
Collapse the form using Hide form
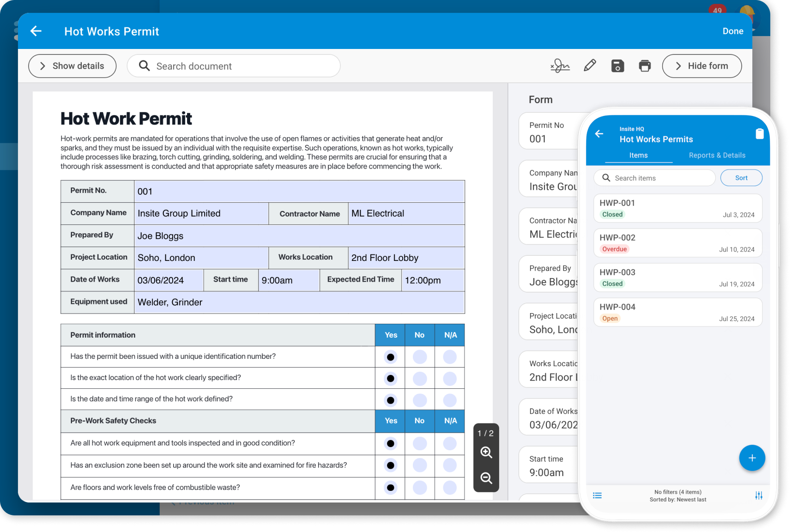click(701, 66)
